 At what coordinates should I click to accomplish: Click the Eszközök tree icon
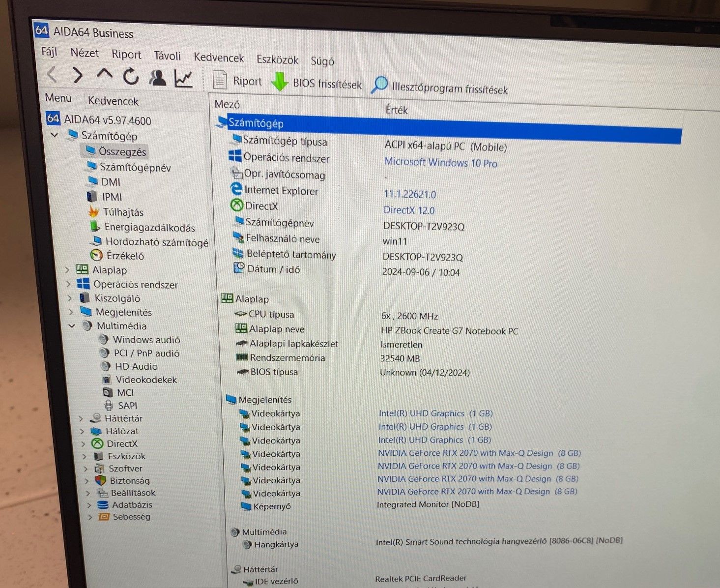98,456
